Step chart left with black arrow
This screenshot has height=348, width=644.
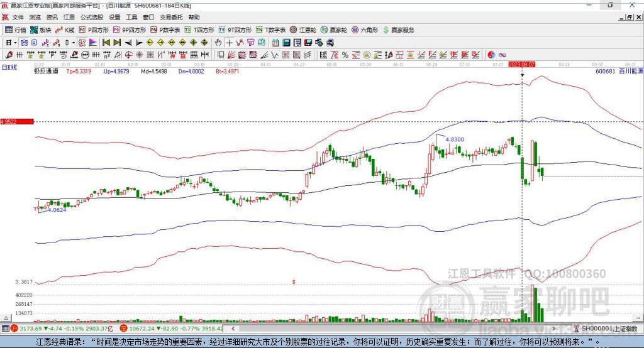[128, 43]
